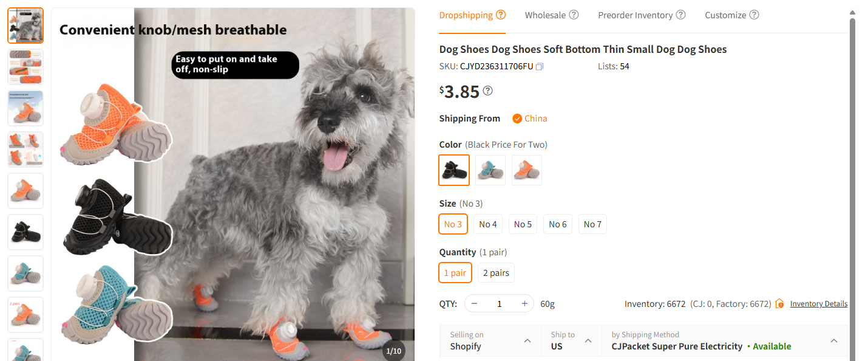Select the 2 pairs quantity option

495,272
